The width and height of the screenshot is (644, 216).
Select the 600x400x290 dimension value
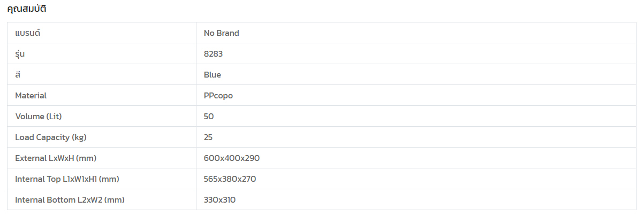[x=232, y=158]
